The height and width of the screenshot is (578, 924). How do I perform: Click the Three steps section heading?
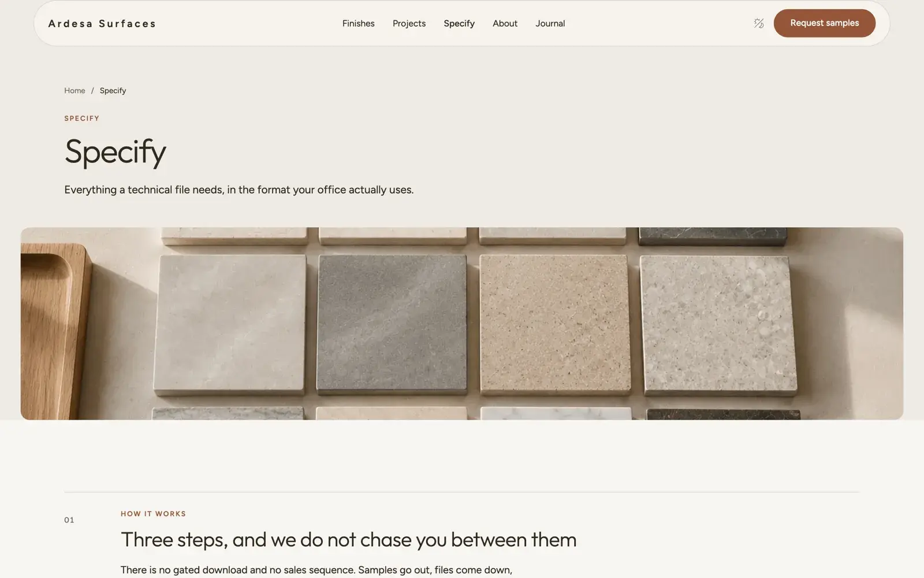[348, 540]
